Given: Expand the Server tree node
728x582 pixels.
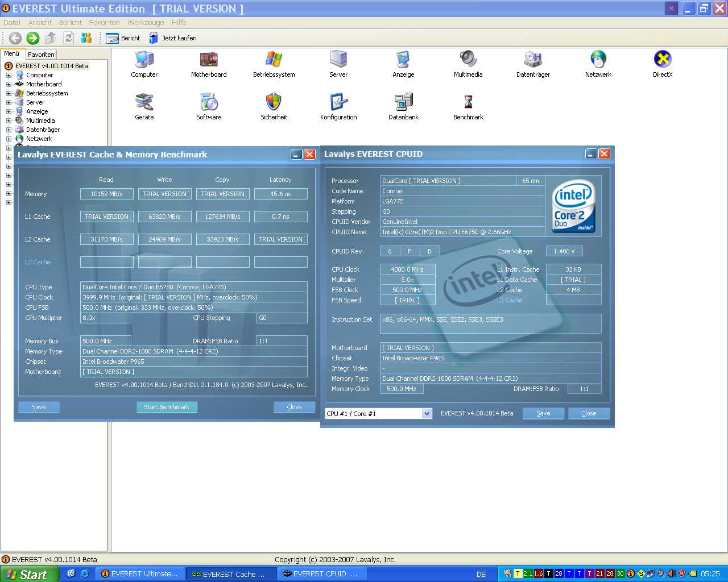Looking at the screenshot, I should point(9,102).
